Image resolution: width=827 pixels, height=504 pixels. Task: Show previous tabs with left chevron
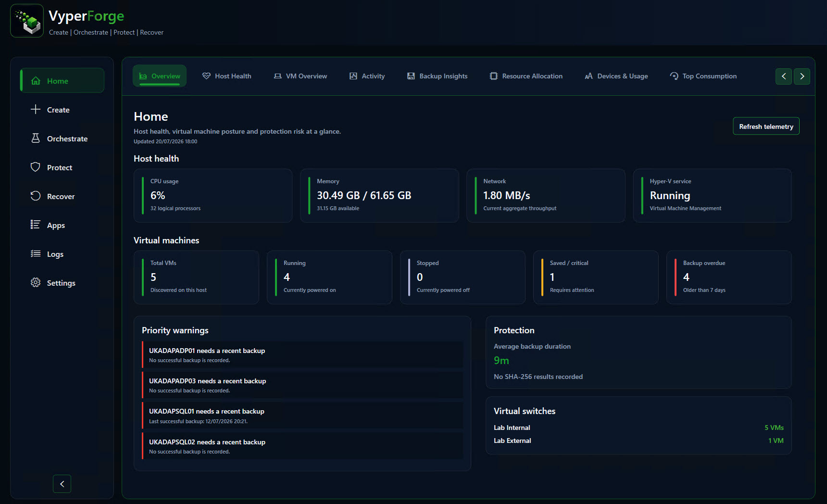click(784, 76)
